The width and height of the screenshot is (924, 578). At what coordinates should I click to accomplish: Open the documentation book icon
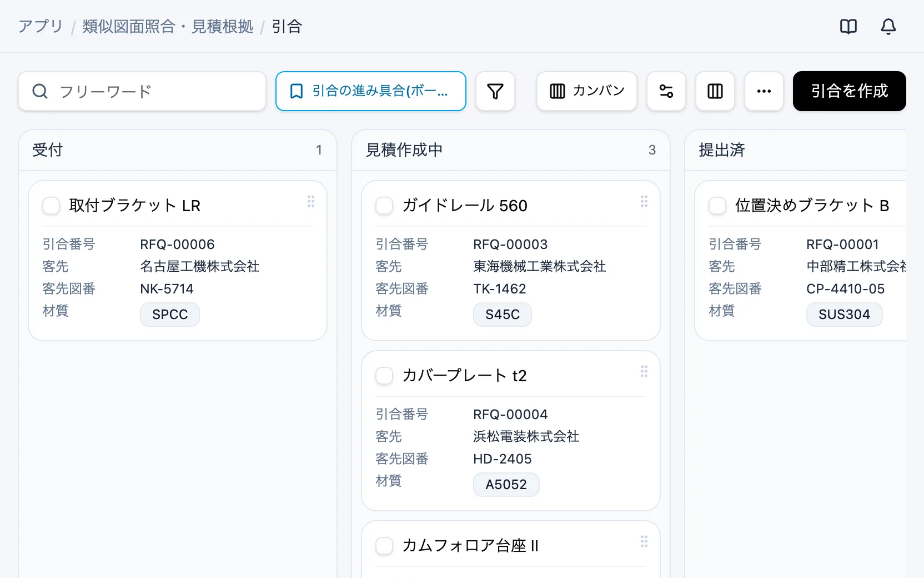[x=848, y=26]
